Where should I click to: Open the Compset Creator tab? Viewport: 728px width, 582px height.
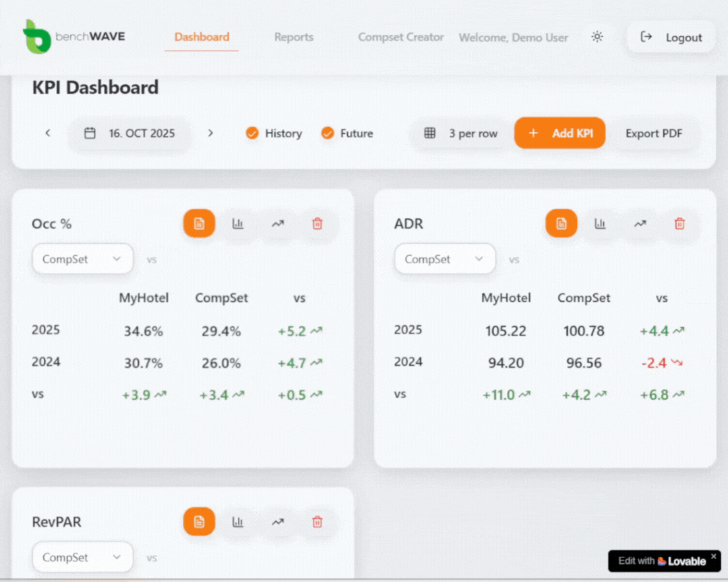pos(400,37)
